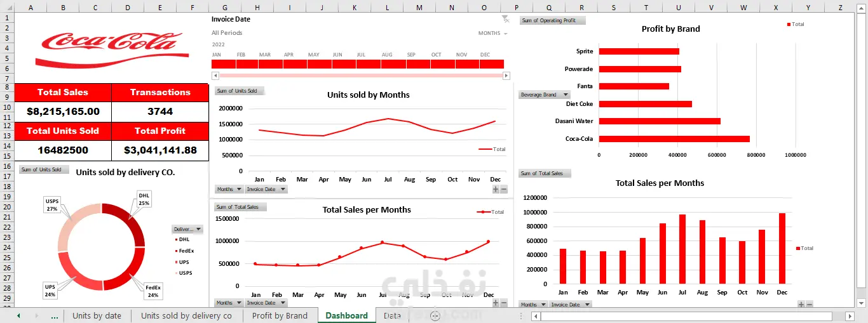868x323 pixels.
Task: Select the DEC period in the timeline
Action: click(492, 64)
